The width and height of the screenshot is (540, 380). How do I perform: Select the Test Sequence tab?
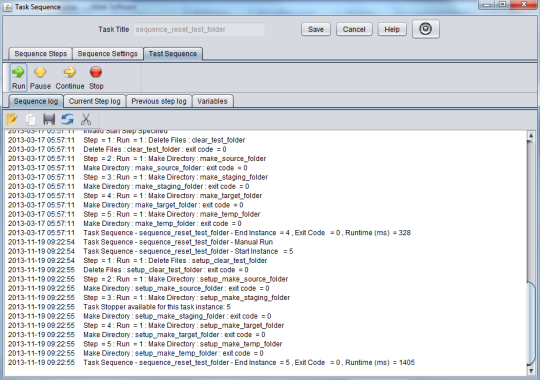173,54
